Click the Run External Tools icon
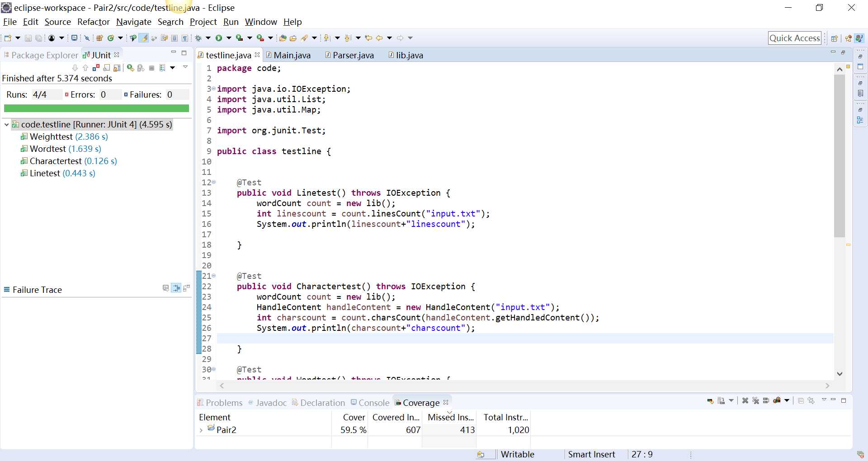This screenshot has width=868, height=461. 260,38
